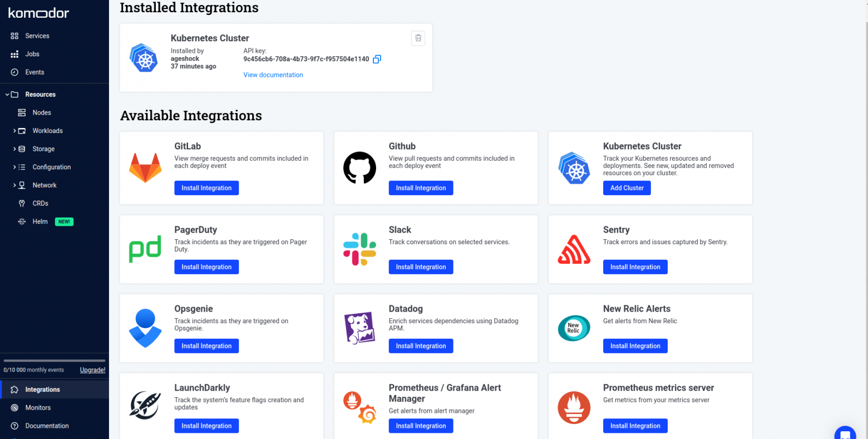Open the Services page in sidebar

click(x=37, y=36)
